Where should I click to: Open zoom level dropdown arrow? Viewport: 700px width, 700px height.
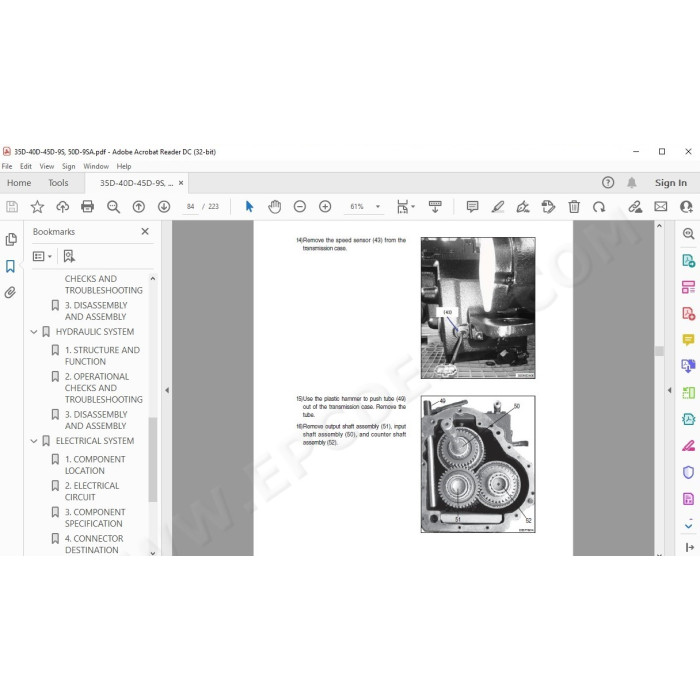[378, 207]
